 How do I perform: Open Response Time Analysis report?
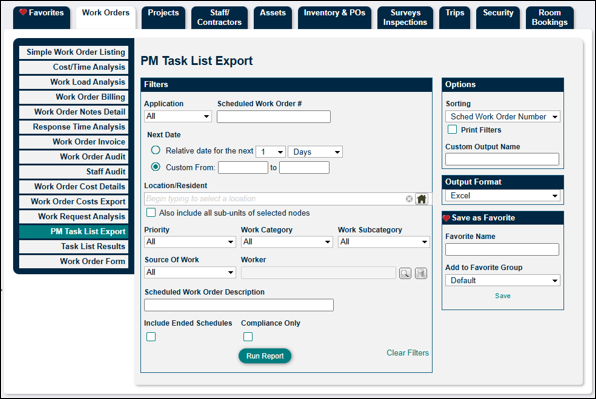(74, 127)
